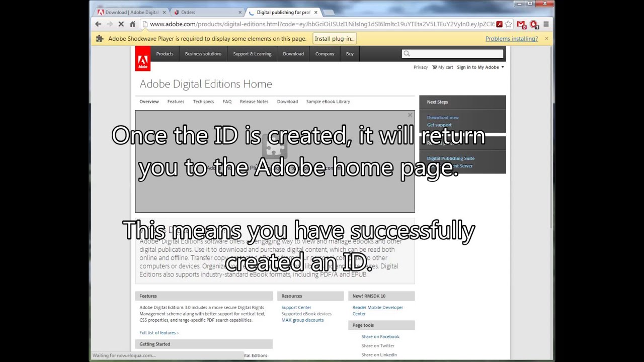Open the Products menu
The height and width of the screenshot is (362, 644).
(165, 54)
